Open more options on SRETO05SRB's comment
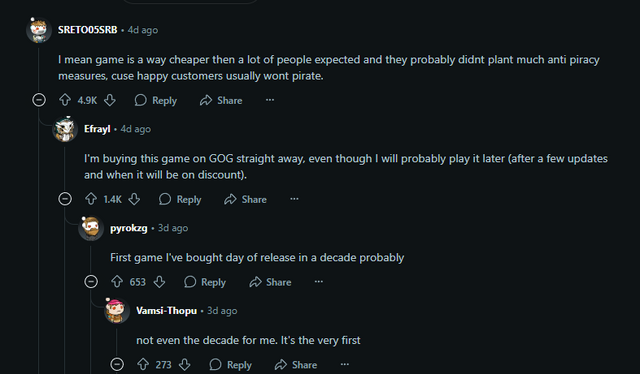This screenshot has width=640, height=374. pyautogui.click(x=270, y=100)
